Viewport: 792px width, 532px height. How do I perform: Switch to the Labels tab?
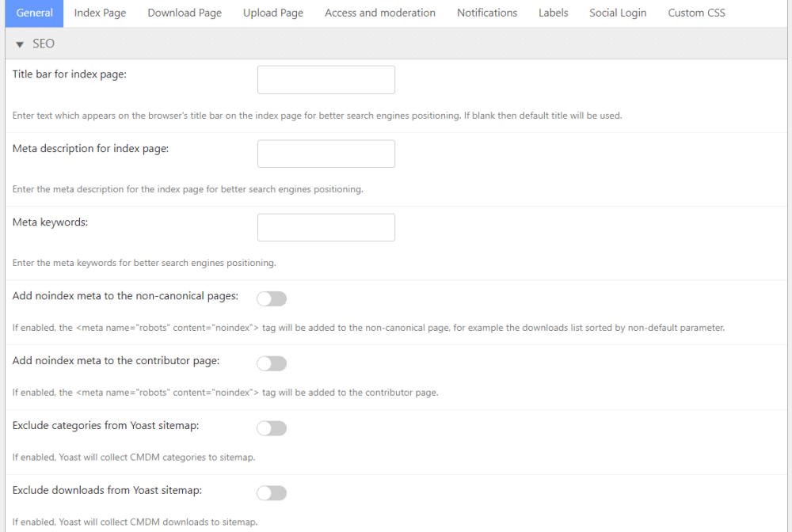pos(553,13)
